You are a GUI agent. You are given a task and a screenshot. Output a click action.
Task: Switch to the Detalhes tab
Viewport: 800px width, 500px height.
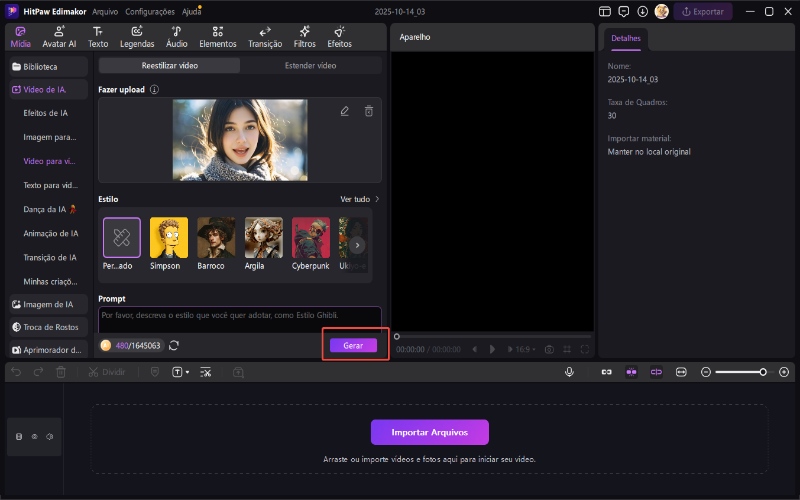[626, 38]
